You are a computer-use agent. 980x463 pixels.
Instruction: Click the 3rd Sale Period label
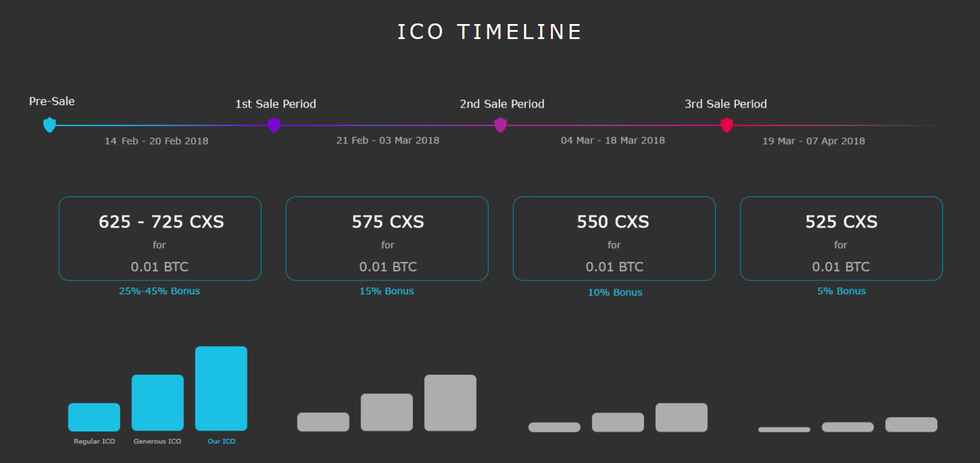(x=726, y=104)
